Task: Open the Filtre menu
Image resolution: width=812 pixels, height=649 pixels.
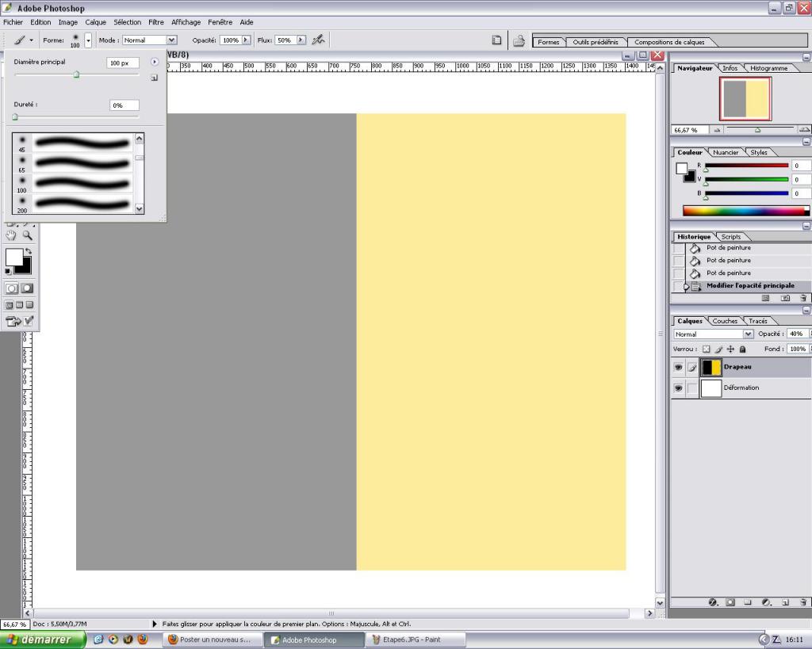Action: click(x=156, y=22)
